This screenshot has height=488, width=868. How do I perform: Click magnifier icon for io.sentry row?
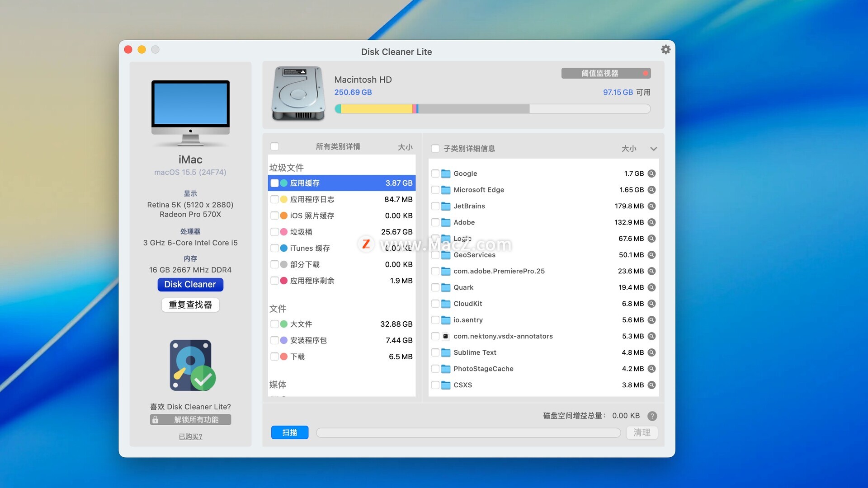(651, 320)
